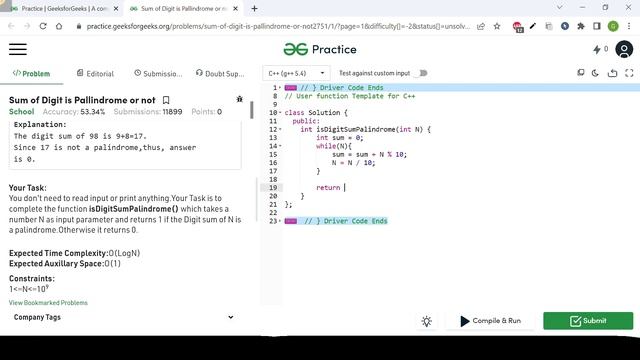Collapse code fold at line 14
640x360 pixels.
tap(280, 146)
